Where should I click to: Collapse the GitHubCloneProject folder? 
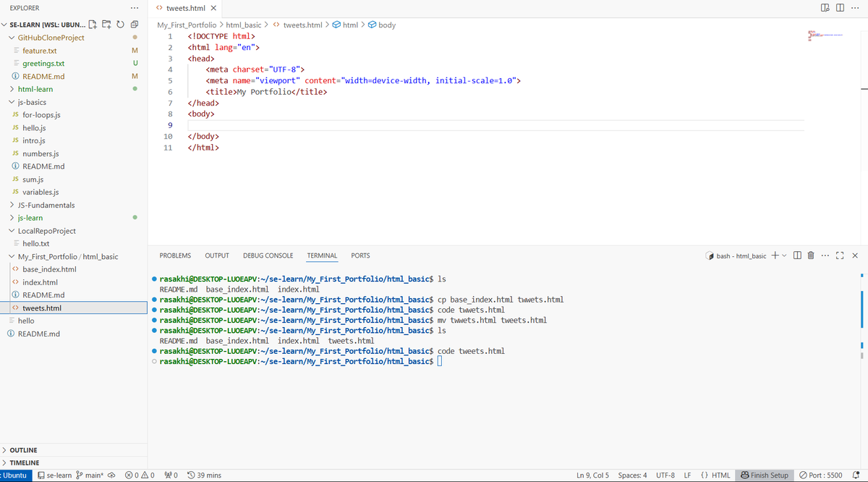pos(51,38)
